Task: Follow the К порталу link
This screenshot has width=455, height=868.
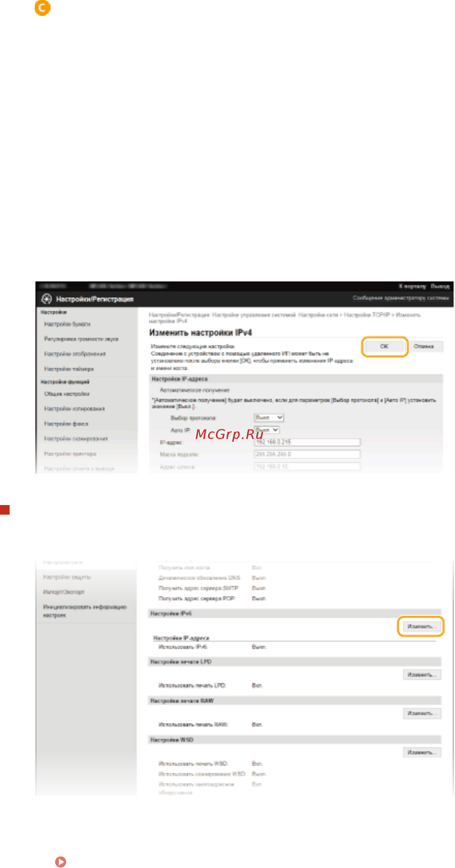Action: click(412, 286)
